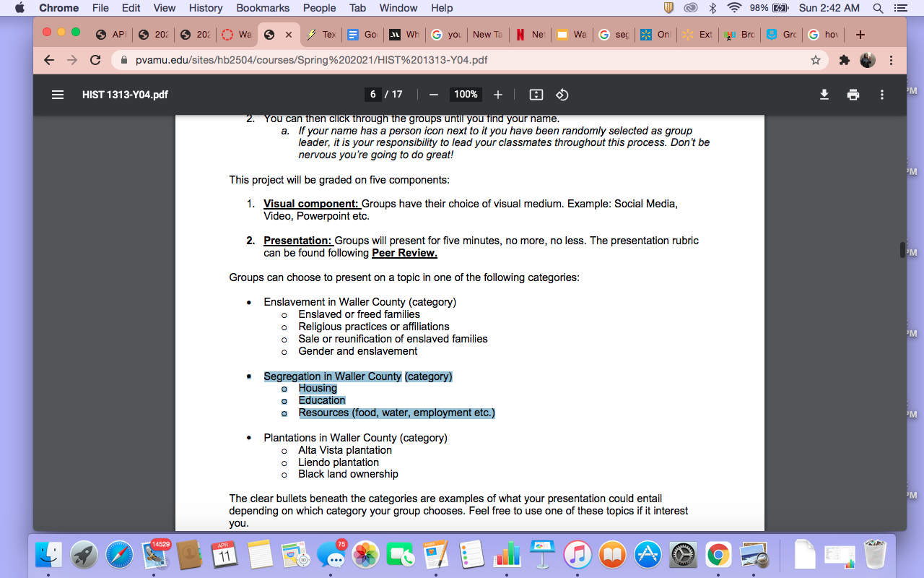The width and height of the screenshot is (924, 578).
Task: Open Chrome extensions puzzle icon
Action: (844, 60)
